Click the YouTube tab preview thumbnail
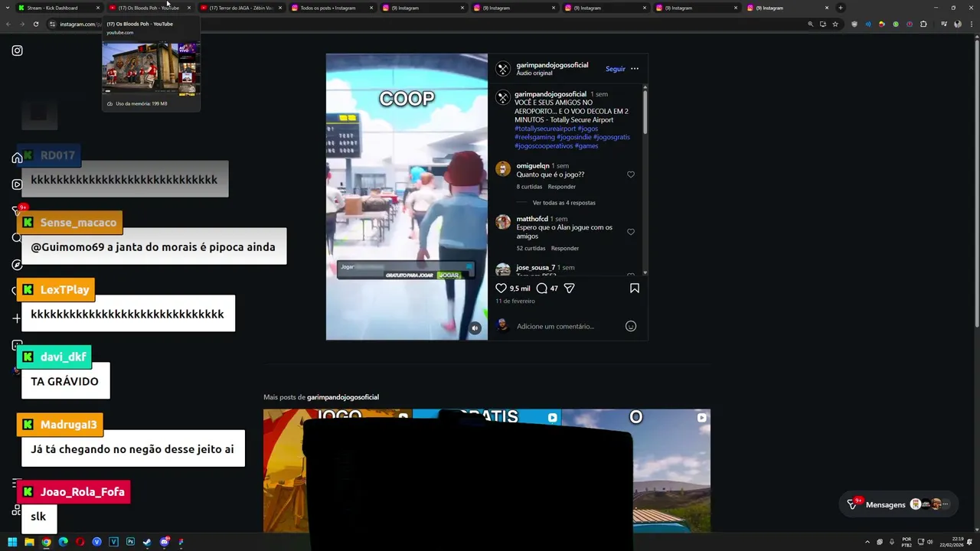This screenshot has width=980, height=551. click(x=152, y=67)
